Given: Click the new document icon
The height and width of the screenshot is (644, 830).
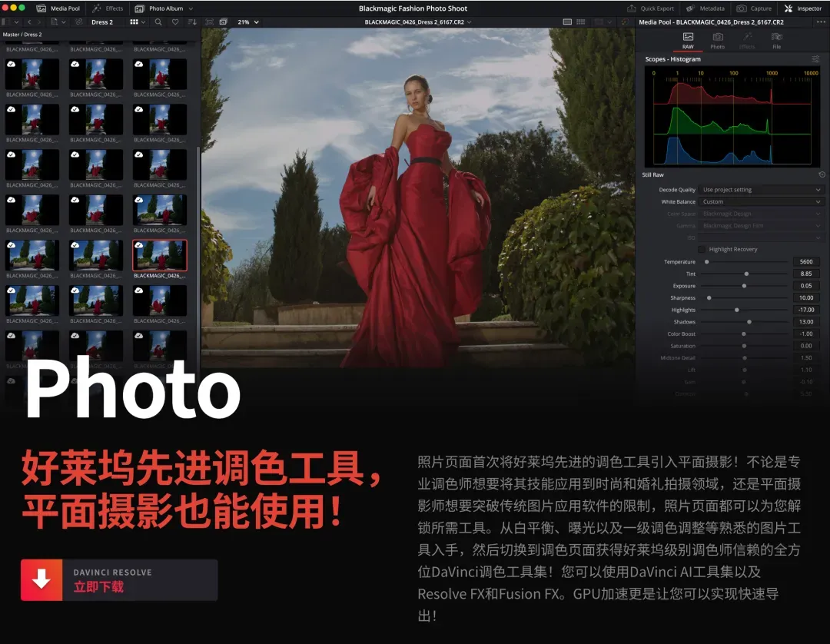Looking at the screenshot, I should tap(54, 22).
